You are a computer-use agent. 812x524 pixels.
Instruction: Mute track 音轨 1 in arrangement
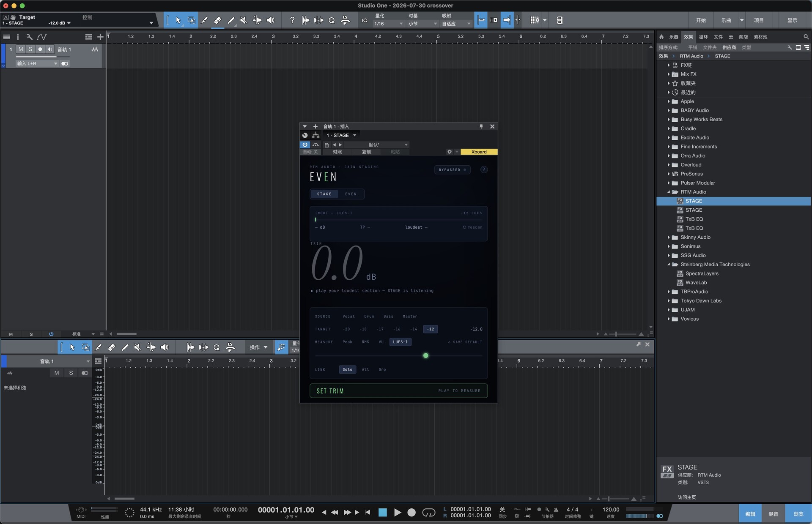[21, 49]
